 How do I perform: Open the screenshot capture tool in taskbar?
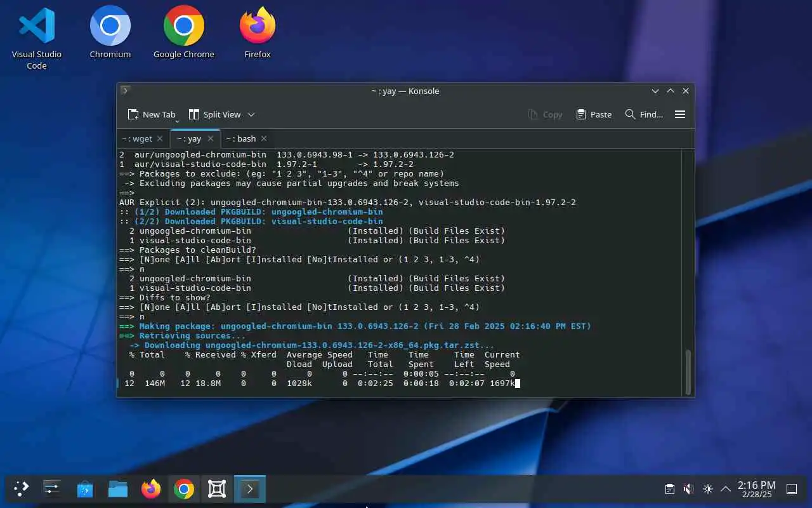217,488
